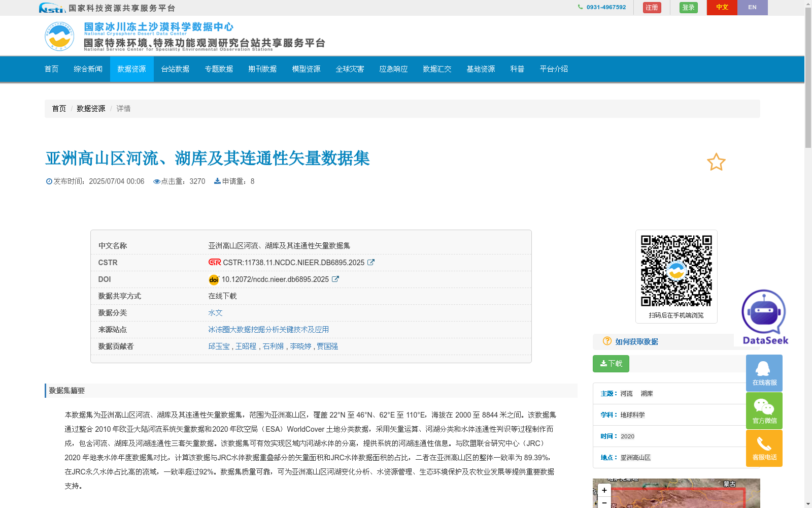
Task: Select 数据资源 navigation tab
Action: (x=131, y=69)
